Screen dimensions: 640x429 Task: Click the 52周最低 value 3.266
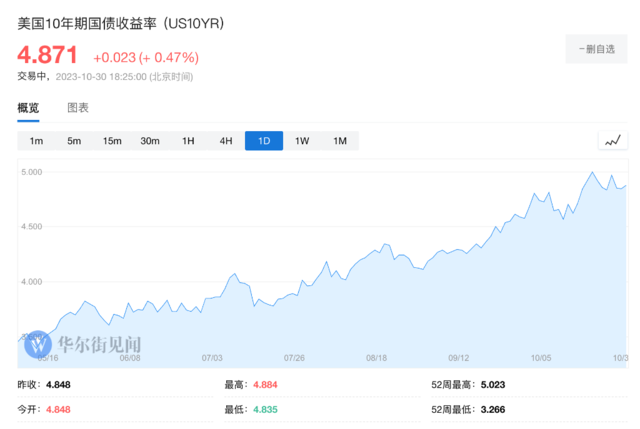point(493,409)
